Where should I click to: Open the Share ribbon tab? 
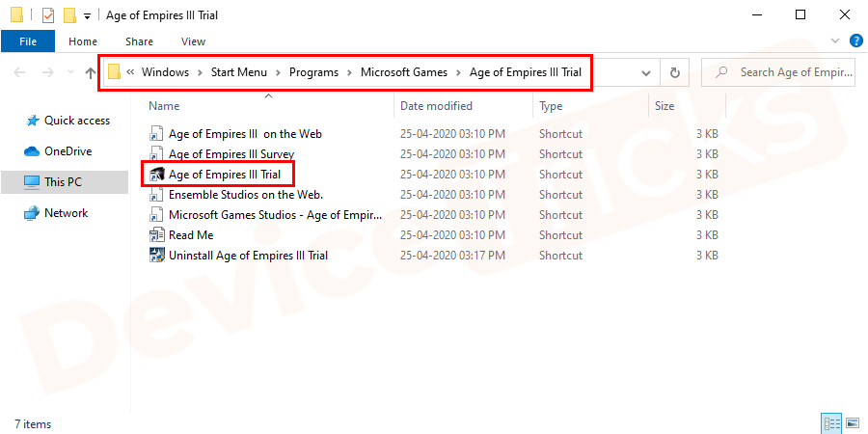[x=140, y=41]
